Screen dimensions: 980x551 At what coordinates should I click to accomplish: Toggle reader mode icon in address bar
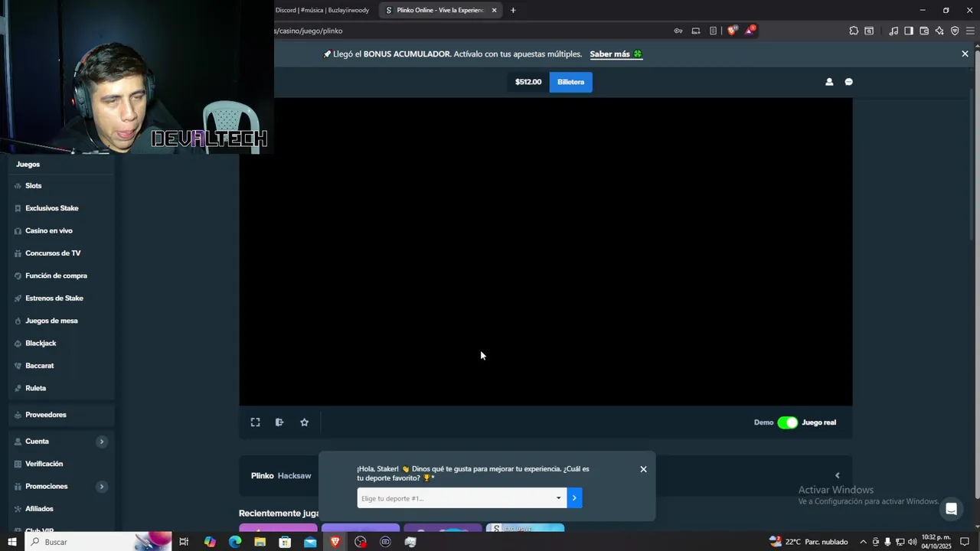pos(713,31)
